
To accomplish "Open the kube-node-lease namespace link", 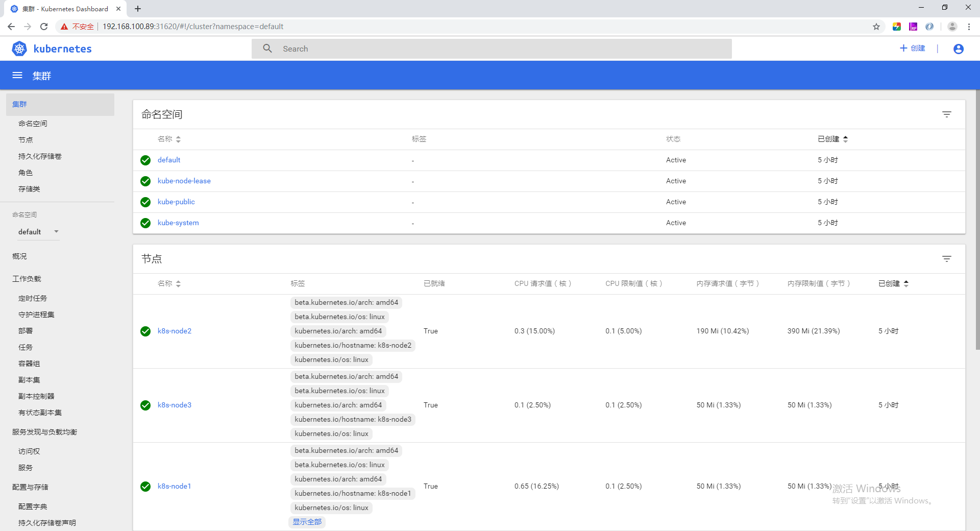I will [184, 181].
